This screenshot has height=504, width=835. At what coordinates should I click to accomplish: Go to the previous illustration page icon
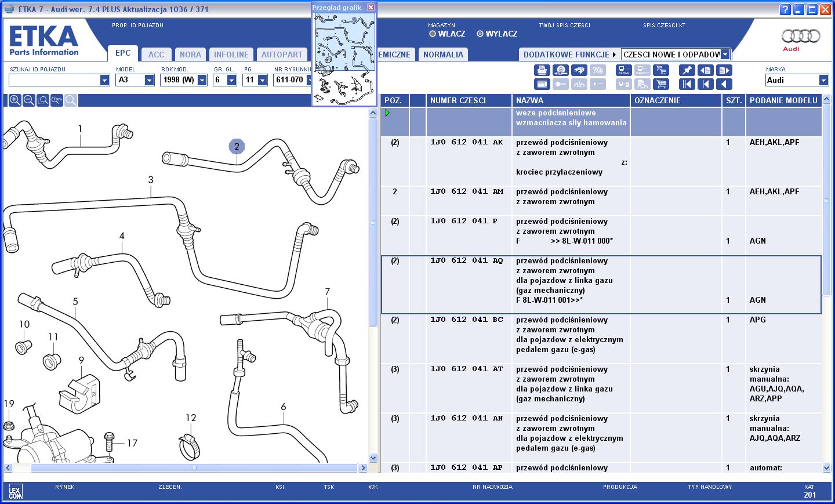[x=705, y=70]
